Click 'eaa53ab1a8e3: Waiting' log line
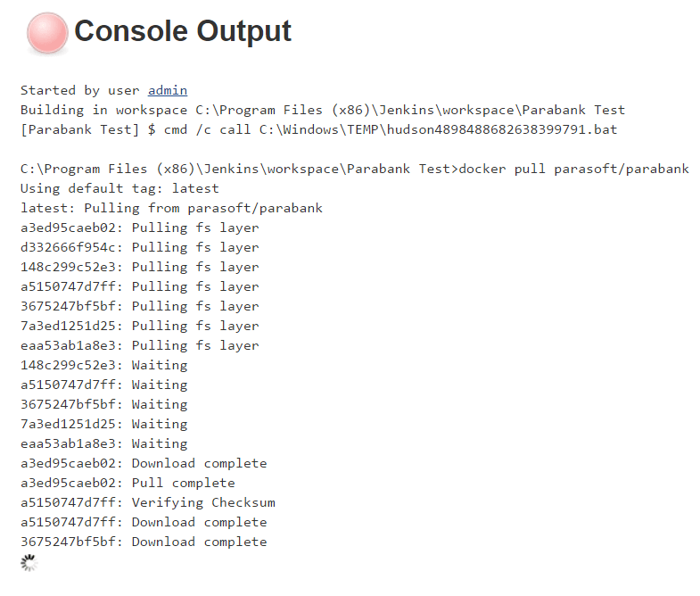The image size is (700, 596). click(104, 444)
